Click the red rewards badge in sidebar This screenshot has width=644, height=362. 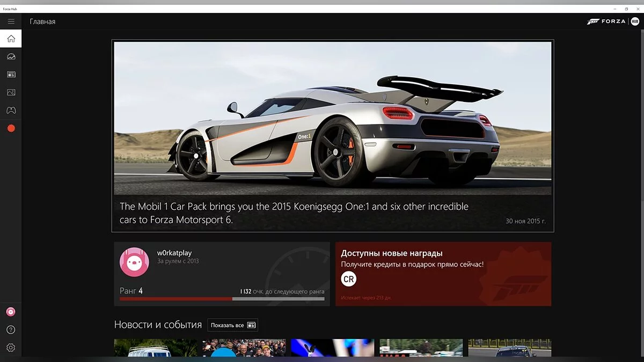coord(11,129)
